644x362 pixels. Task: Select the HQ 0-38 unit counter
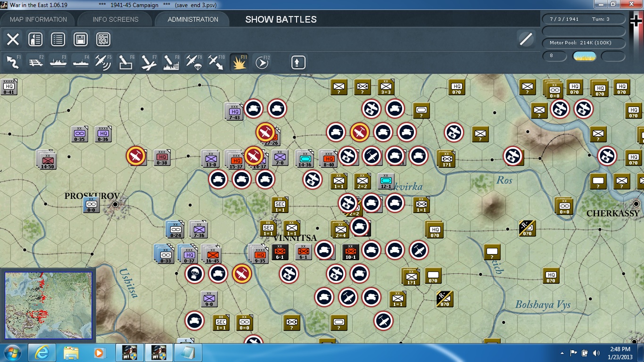162,157
